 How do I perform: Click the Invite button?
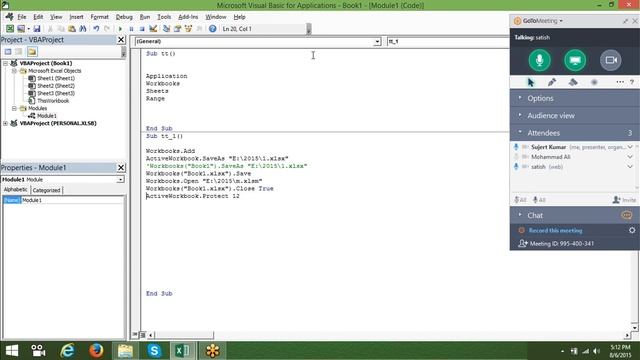click(624, 200)
